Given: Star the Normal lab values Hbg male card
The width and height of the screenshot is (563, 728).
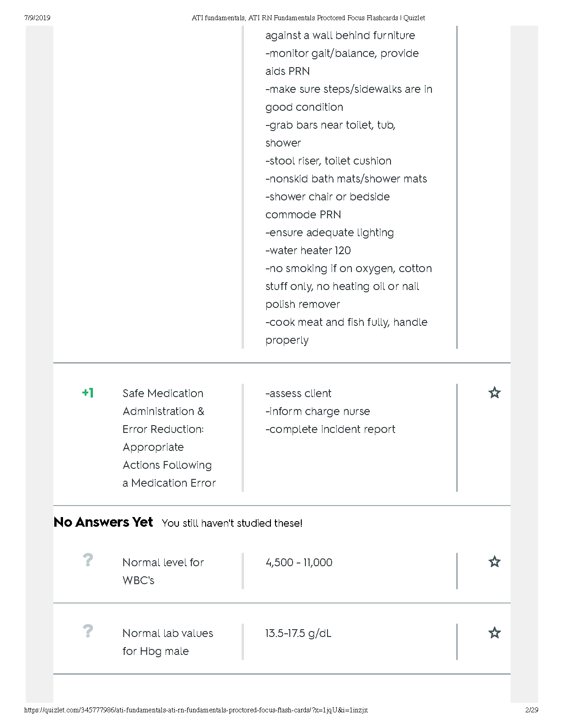Looking at the screenshot, I should [494, 633].
